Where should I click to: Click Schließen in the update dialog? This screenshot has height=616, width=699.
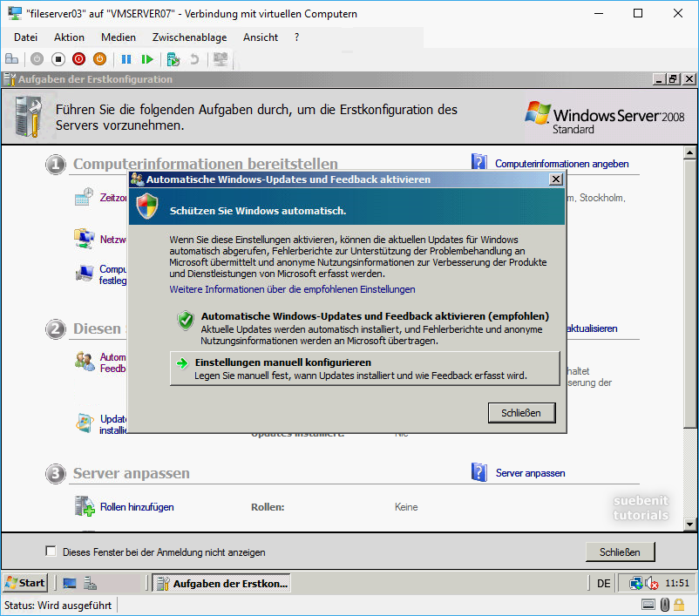click(521, 413)
